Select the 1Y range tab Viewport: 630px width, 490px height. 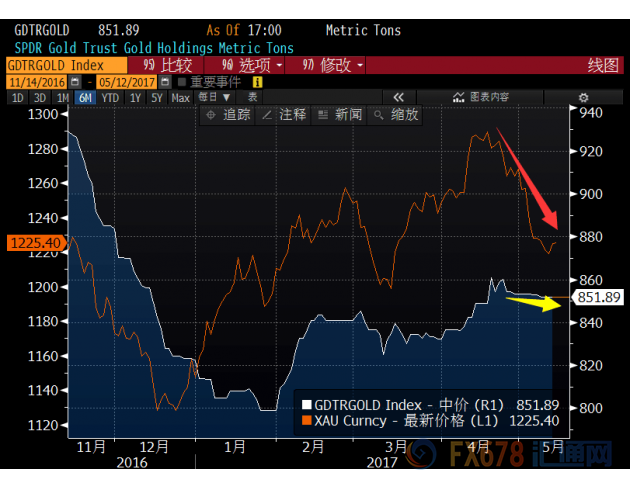(x=135, y=98)
